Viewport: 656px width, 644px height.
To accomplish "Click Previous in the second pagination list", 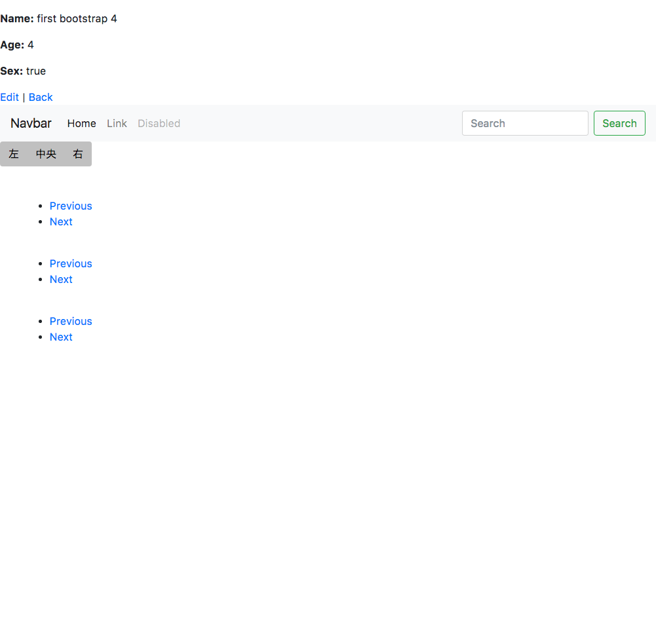I will [71, 263].
